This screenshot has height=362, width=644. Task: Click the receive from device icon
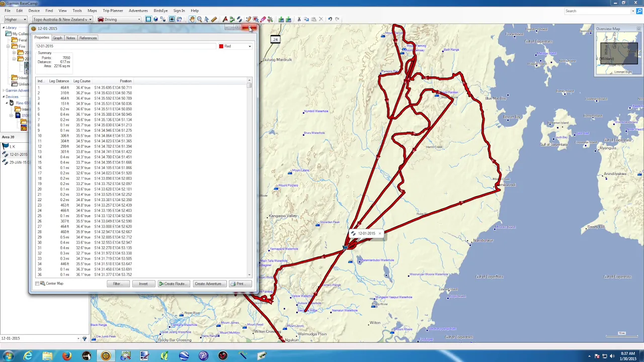tap(288, 19)
